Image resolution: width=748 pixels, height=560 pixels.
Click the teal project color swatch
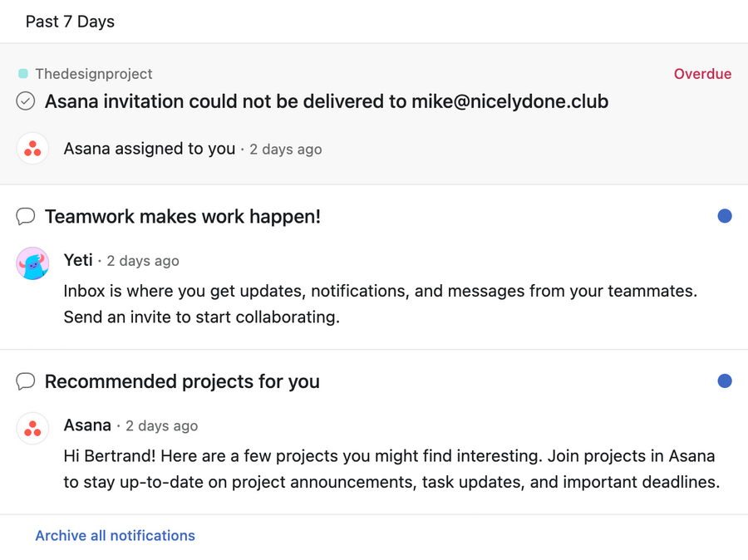point(26,73)
